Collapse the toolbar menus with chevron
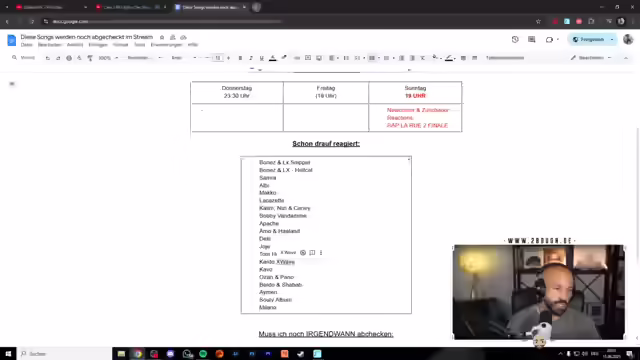This screenshot has width=640, height=360. (626, 58)
